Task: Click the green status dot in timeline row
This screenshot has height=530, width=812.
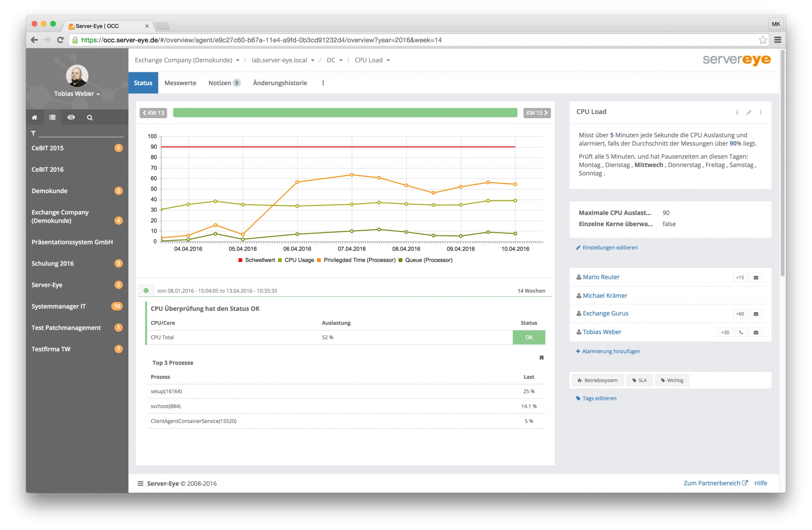Action: 146,291
